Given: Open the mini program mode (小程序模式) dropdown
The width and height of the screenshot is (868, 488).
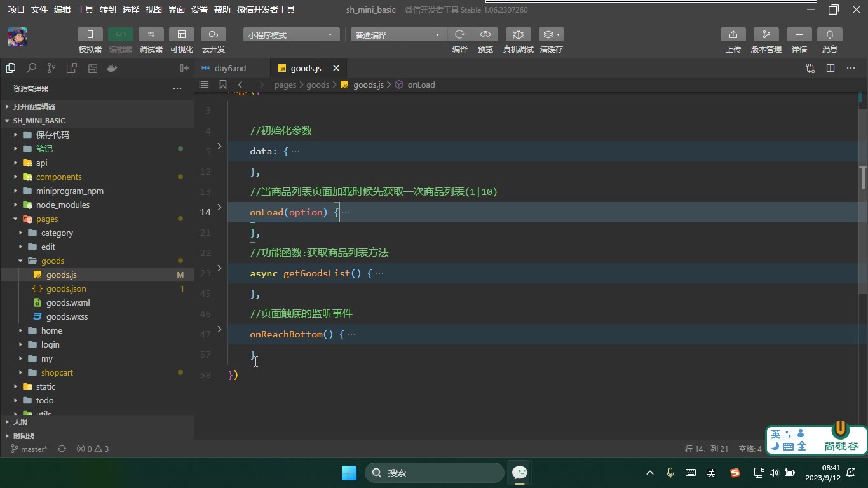Looking at the screenshot, I should [x=291, y=35].
